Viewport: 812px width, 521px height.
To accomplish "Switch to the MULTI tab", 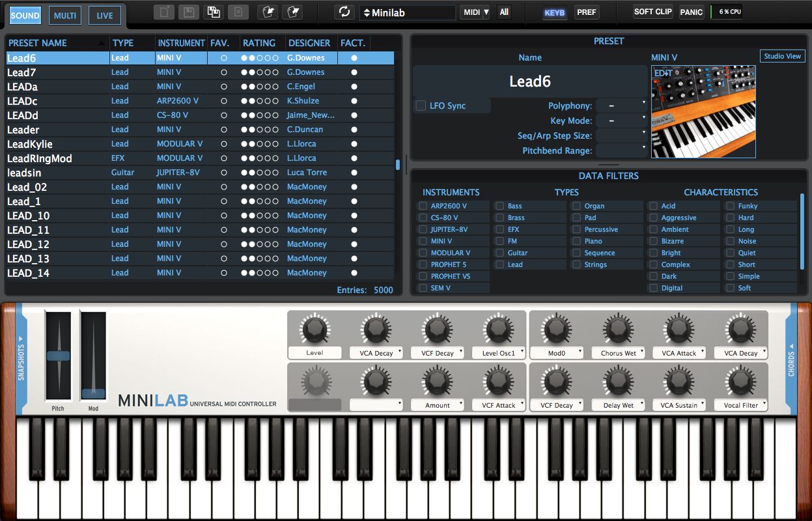I will click(x=65, y=16).
